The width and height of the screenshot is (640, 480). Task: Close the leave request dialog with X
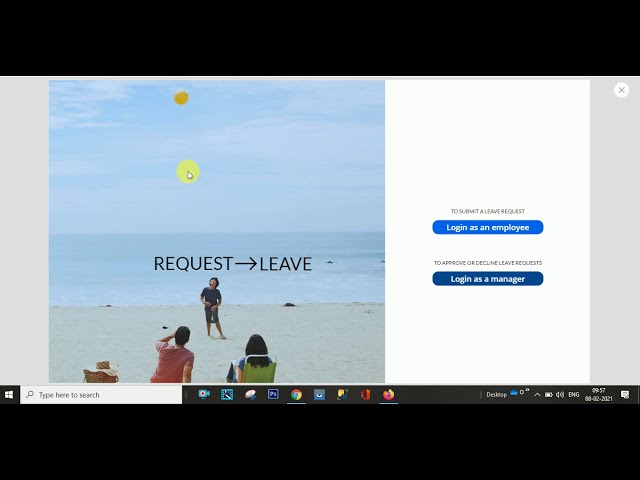[x=622, y=90]
